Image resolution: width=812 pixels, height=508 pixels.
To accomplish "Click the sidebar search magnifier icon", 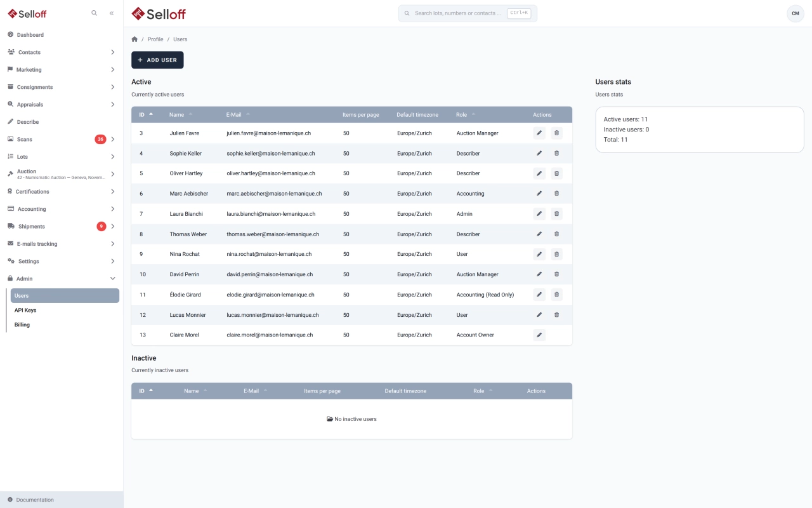I will point(95,13).
